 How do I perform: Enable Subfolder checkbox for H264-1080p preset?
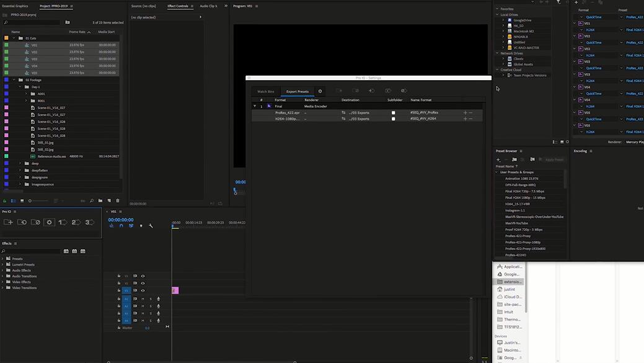pos(393,119)
